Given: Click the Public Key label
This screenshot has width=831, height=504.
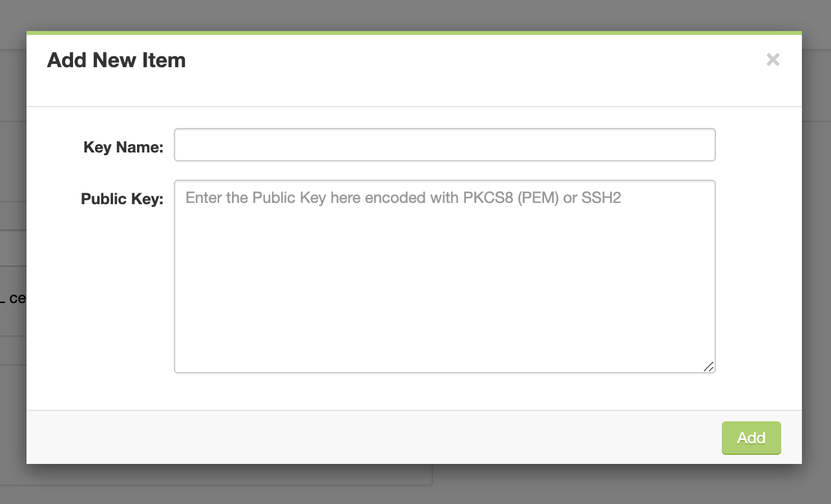Looking at the screenshot, I should pyautogui.click(x=121, y=199).
